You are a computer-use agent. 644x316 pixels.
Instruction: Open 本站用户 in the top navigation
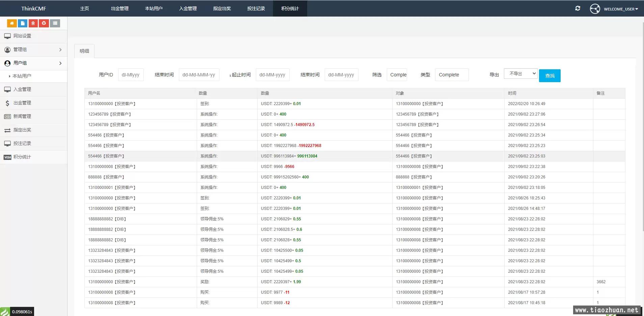[154, 8]
